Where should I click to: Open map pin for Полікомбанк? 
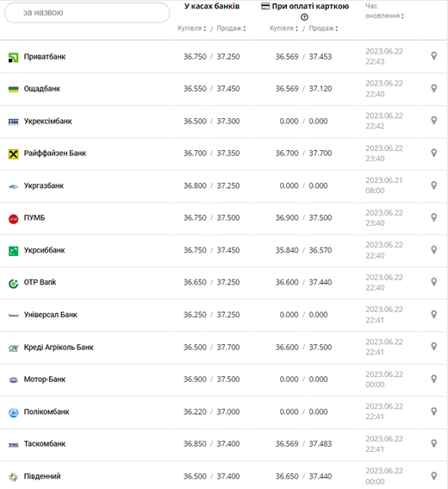coord(433,411)
